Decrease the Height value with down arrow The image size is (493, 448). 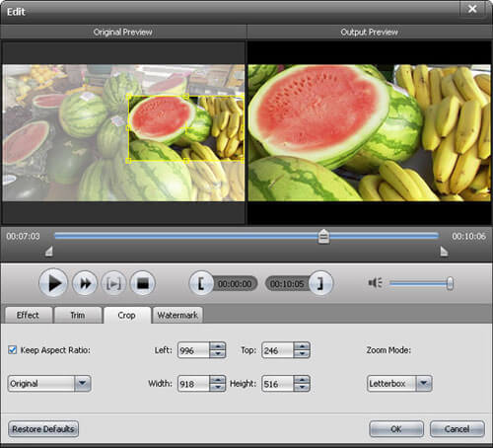point(302,388)
